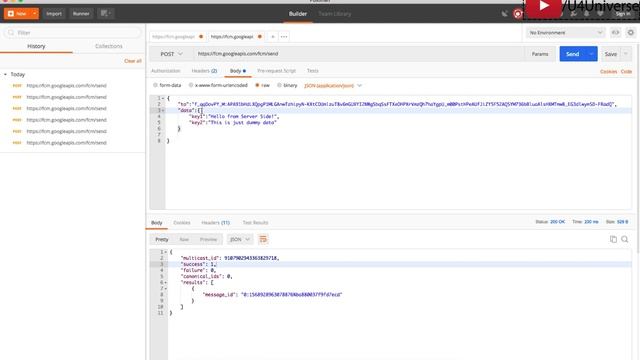Click the heart icon in header
This screenshot has width=640, height=360.
(x=600, y=14)
